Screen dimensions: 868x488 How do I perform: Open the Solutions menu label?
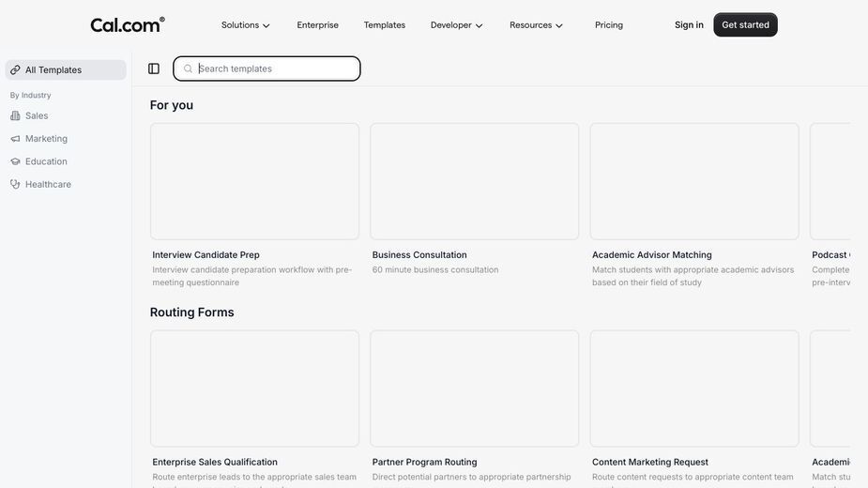(240, 25)
